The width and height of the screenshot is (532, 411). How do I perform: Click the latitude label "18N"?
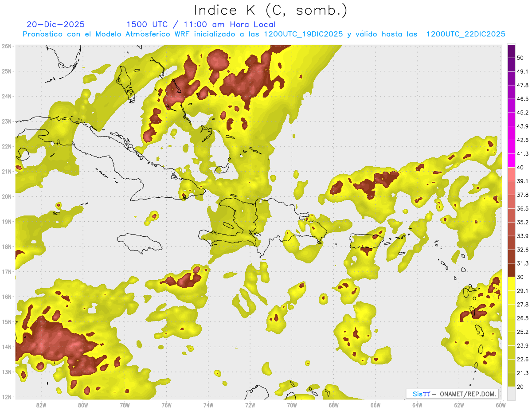pos(7,247)
